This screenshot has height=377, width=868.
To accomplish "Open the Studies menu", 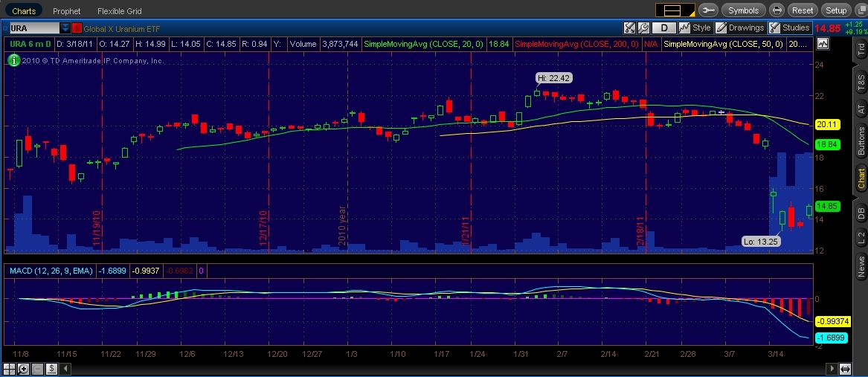I will (x=790, y=28).
